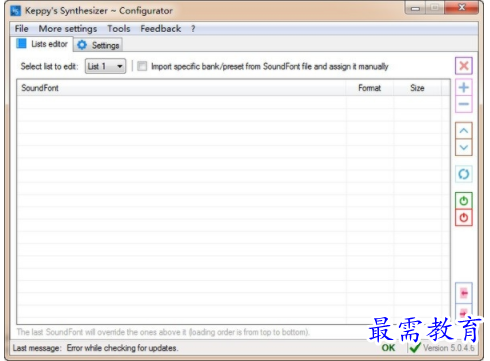Add a SoundFont with the plus icon

click(464, 88)
